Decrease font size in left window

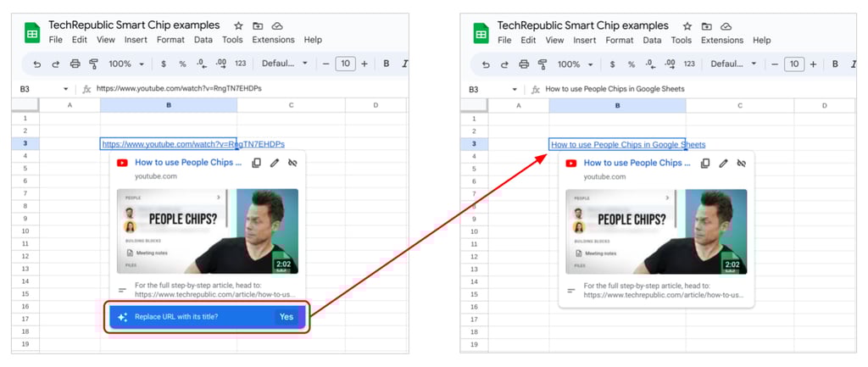[325, 64]
